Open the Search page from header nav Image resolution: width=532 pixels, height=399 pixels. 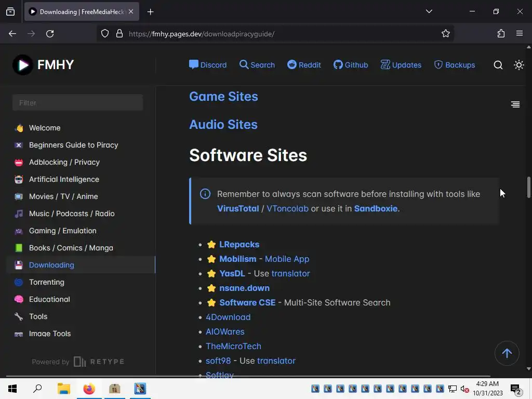pos(257,65)
